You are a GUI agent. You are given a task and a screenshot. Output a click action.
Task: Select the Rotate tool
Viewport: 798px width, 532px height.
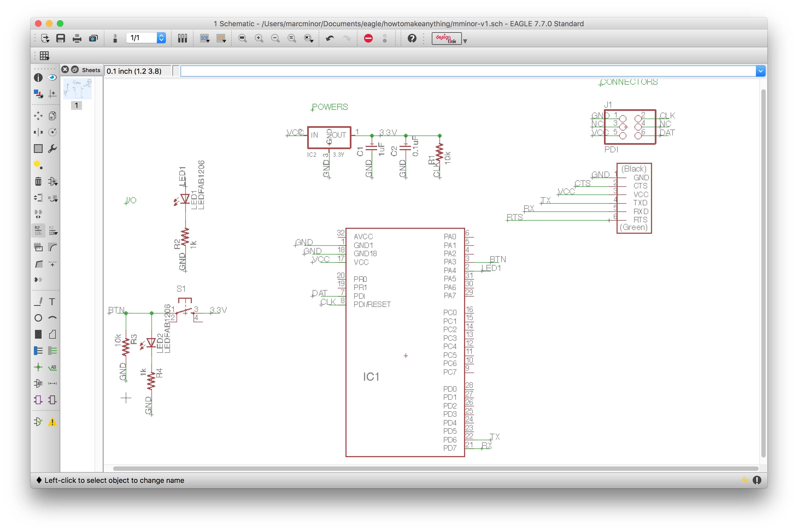[52, 132]
